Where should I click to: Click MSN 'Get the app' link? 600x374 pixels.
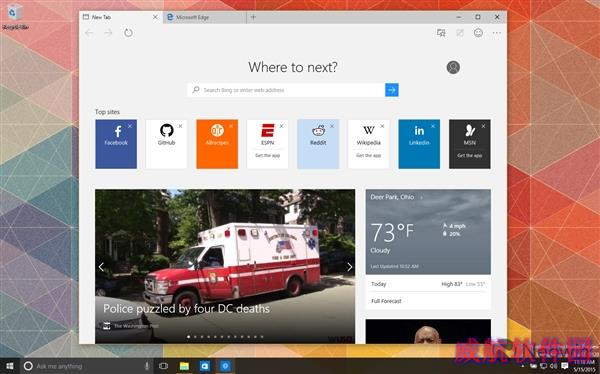pyautogui.click(x=470, y=155)
